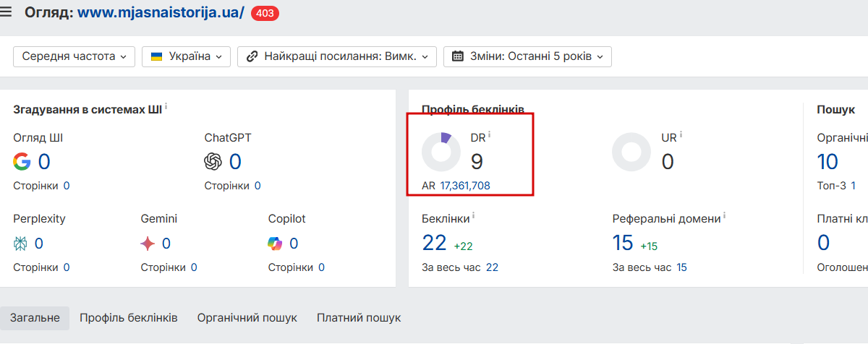Open the Середня частота dropdown

tap(74, 56)
